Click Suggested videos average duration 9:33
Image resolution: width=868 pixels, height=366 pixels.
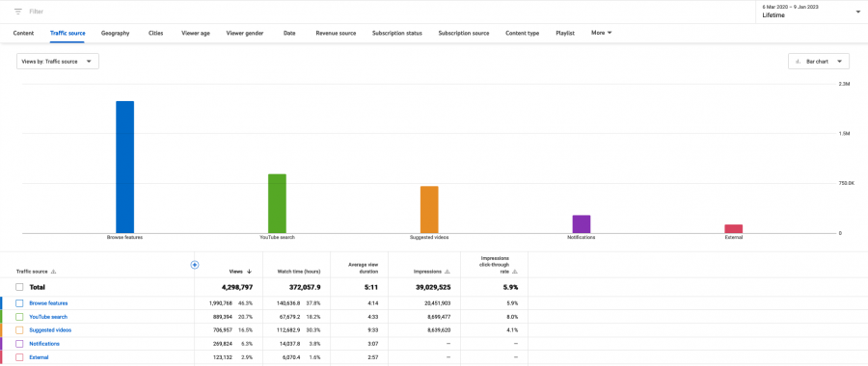[x=372, y=330]
